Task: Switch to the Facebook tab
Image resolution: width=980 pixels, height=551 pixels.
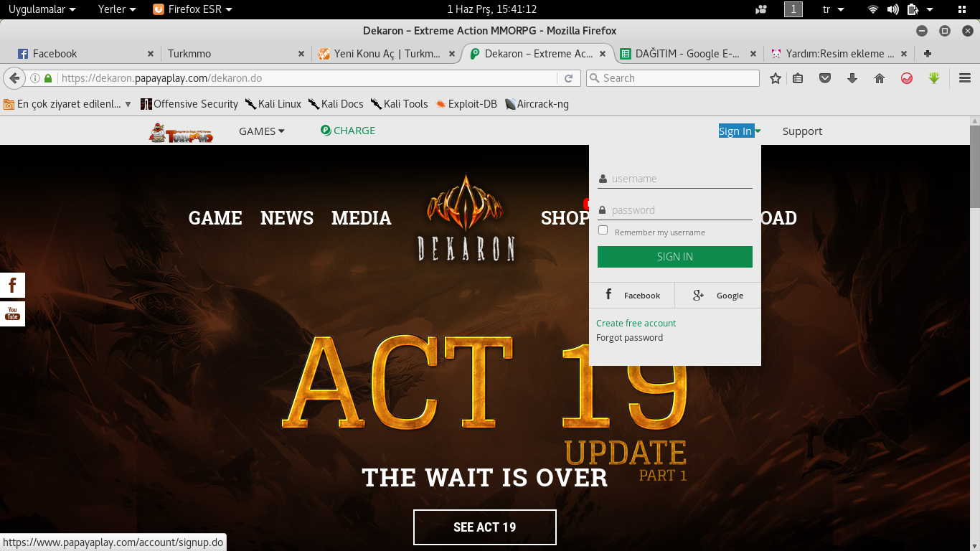Action: coord(85,54)
